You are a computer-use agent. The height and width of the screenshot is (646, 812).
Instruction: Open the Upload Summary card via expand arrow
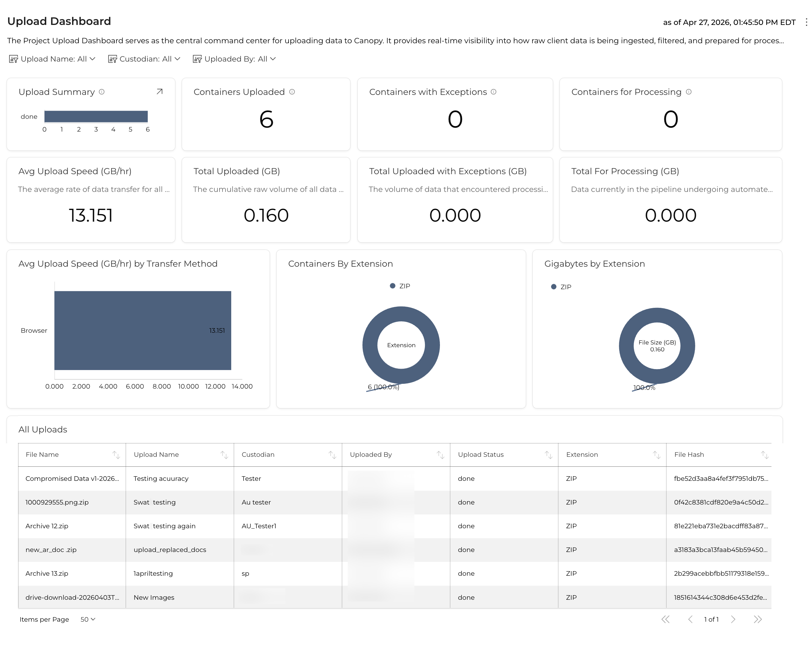click(159, 92)
